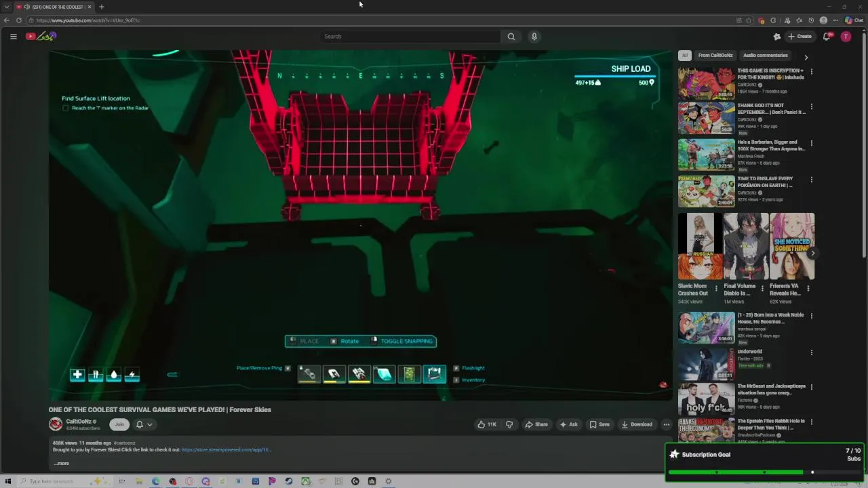Click the video player area
Screen dimensions: 868x488
360,224
